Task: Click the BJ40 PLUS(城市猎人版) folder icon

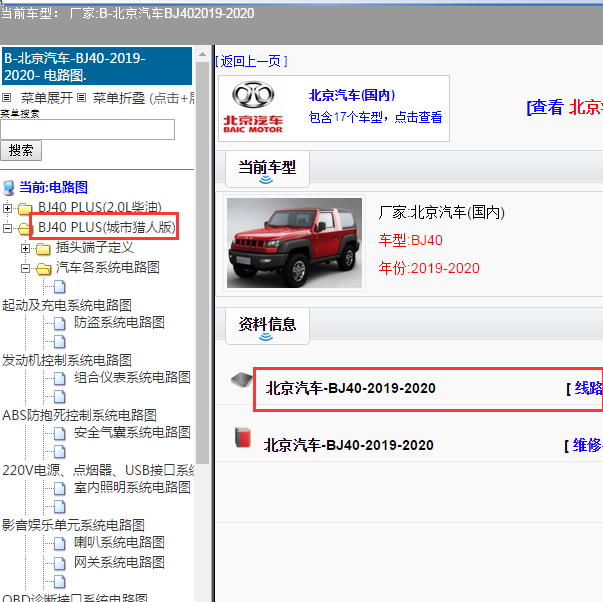Action: pyautogui.click(x=24, y=229)
